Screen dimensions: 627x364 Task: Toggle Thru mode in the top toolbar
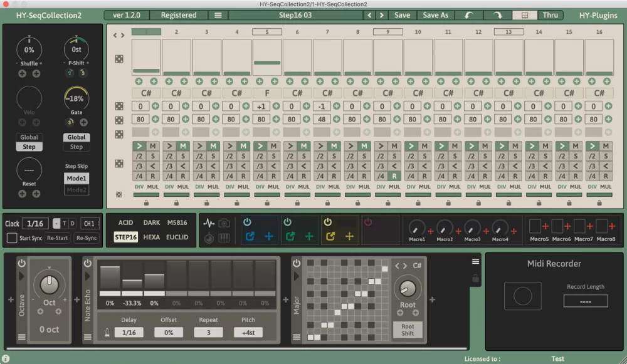coord(550,15)
